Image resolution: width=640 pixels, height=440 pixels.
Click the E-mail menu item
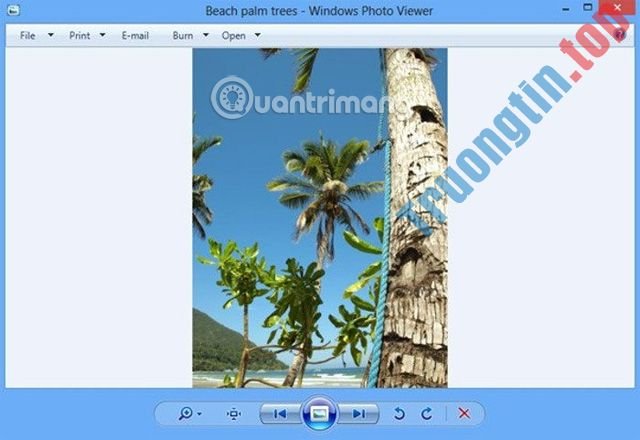point(135,36)
